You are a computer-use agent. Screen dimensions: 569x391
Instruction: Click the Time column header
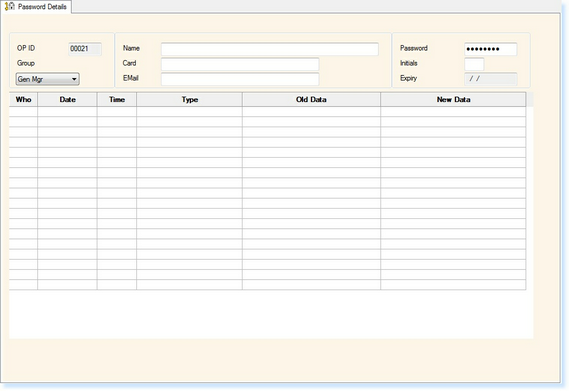click(117, 99)
